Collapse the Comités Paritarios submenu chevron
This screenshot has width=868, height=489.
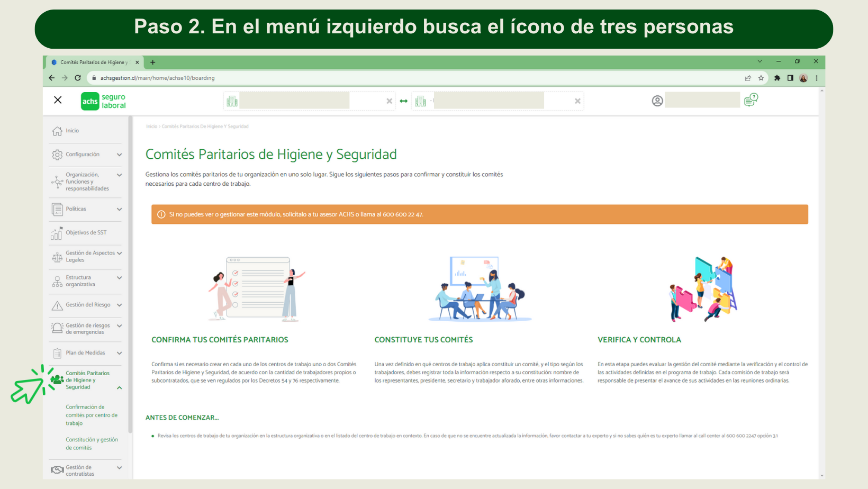click(120, 388)
